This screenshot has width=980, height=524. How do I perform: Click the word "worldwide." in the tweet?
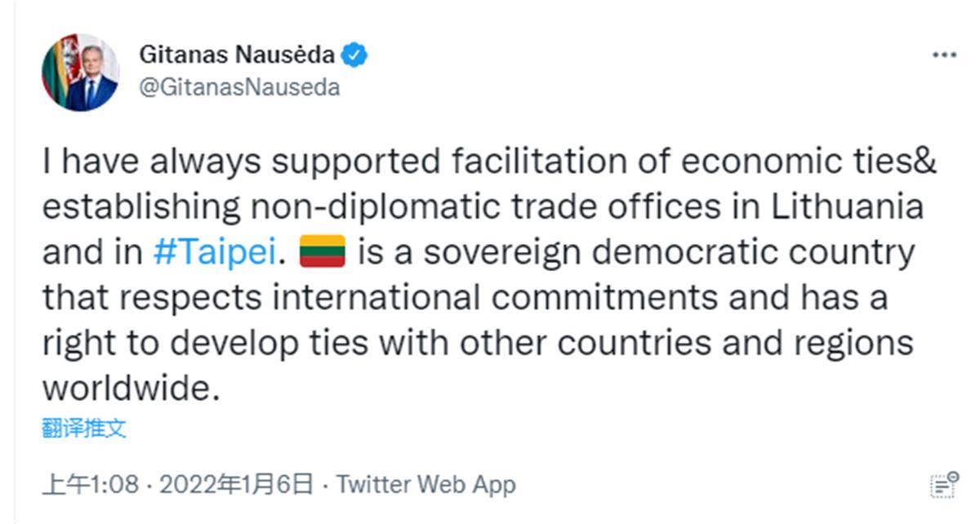click(131, 389)
